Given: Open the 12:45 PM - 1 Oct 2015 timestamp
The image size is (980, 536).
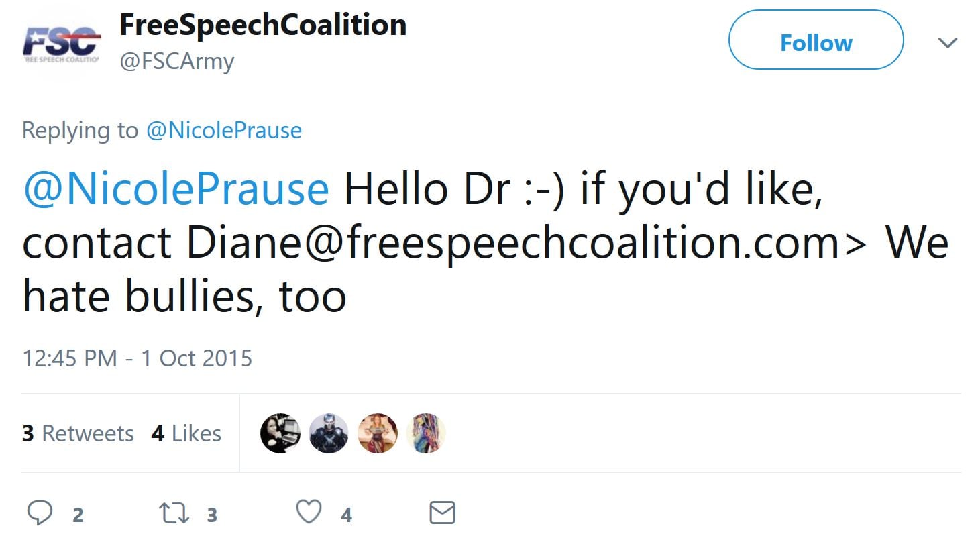Looking at the screenshot, I should click(x=138, y=358).
